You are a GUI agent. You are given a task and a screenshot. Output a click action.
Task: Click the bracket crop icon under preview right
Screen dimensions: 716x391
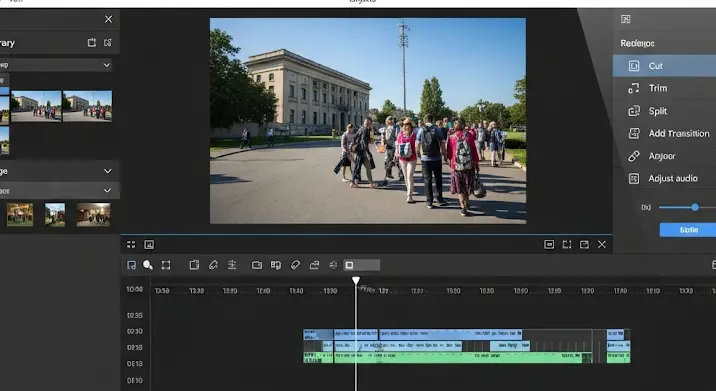(567, 244)
